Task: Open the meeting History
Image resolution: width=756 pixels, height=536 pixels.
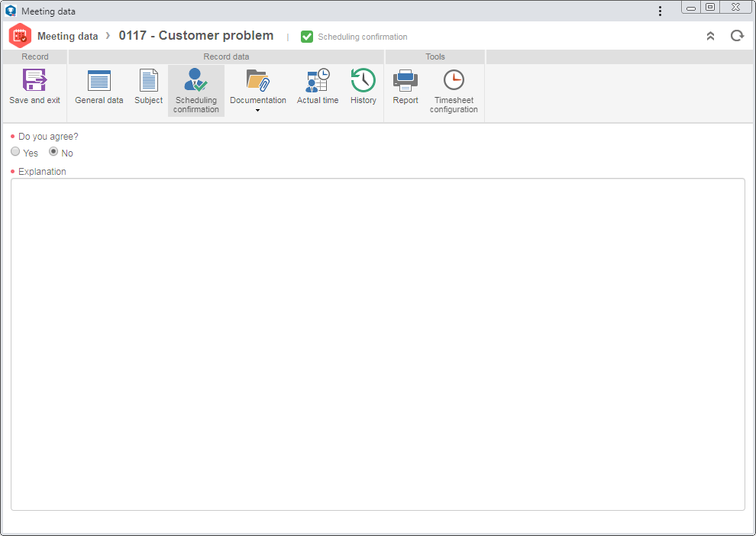Action: (x=363, y=87)
